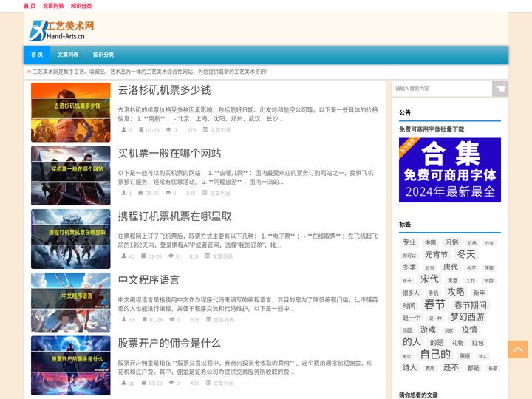Screen dimensions: 532x399
Task: Select the 元宵节 tag
Action: pos(437,254)
